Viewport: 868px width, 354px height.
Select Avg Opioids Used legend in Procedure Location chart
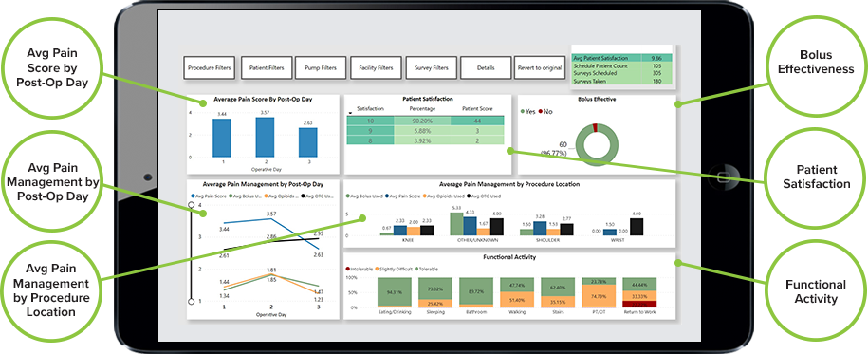point(443,196)
